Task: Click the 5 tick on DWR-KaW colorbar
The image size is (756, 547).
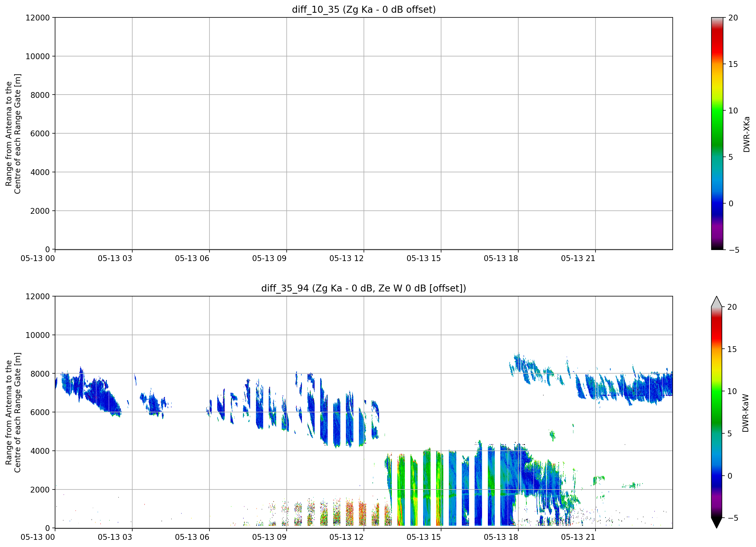Action: tap(730, 434)
